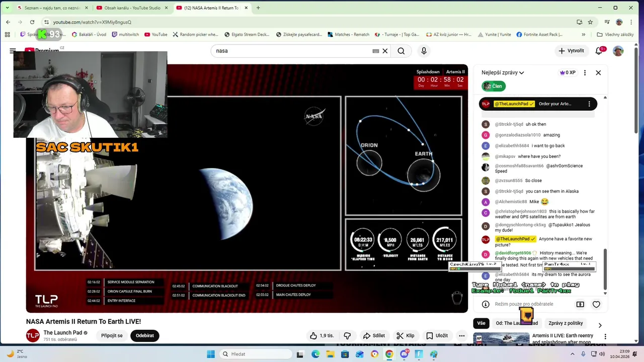
Task: Click the Odebírat subscribe button
Action: coord(145,335)
